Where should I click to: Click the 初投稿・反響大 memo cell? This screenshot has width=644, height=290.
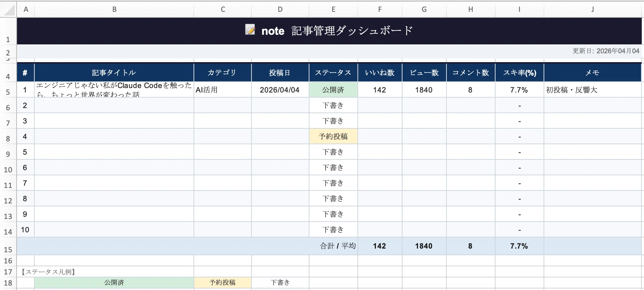coord(593,90)
